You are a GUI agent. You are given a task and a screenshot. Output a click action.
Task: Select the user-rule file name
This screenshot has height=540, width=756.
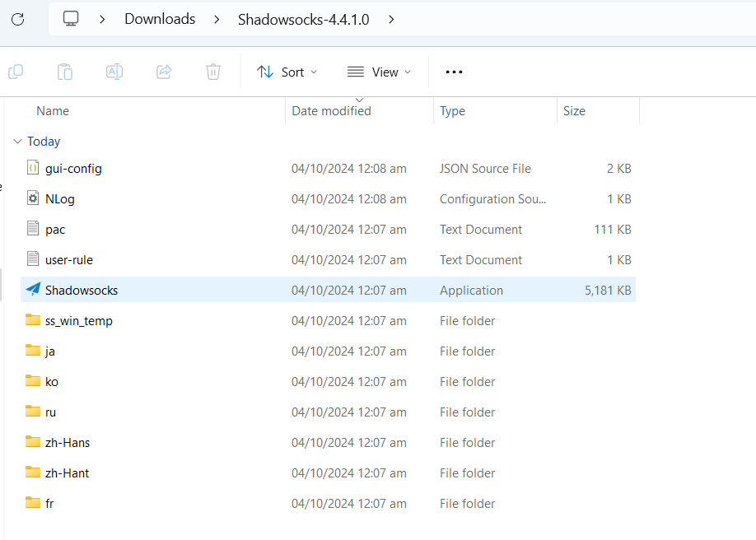pyautogui.click(x=69, y=260)
